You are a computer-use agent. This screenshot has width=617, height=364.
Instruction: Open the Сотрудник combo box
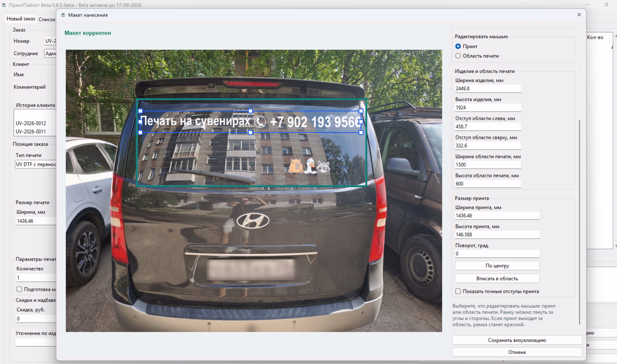pyautogui.click(x=50, y=53)
